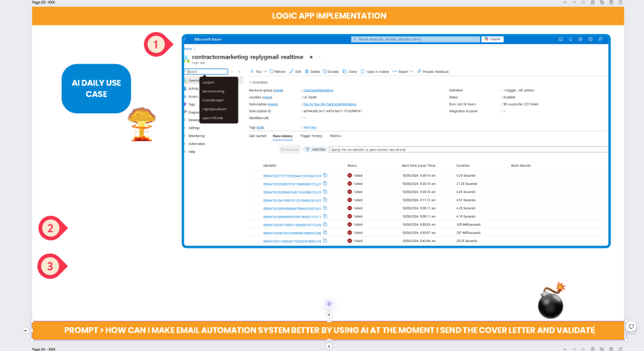Grab the rotate handle beside the prompt box

pos(631,326)
